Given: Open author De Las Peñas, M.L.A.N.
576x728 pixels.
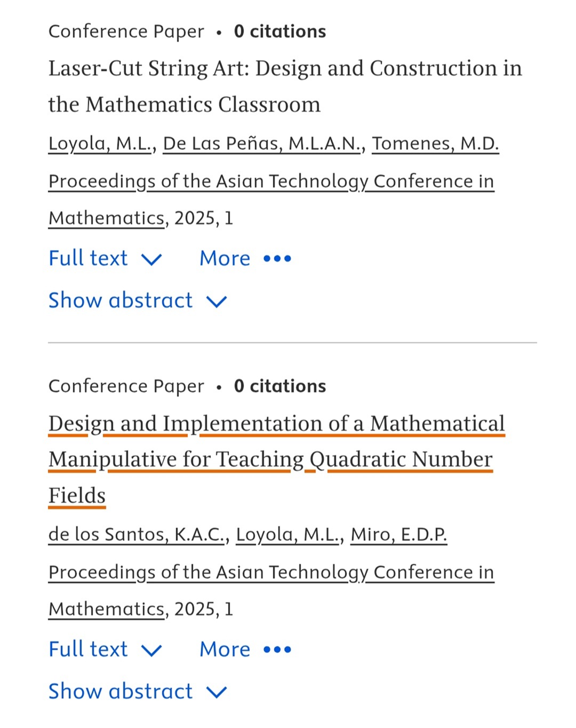Looking at the screenshot, I should [262, 144].
